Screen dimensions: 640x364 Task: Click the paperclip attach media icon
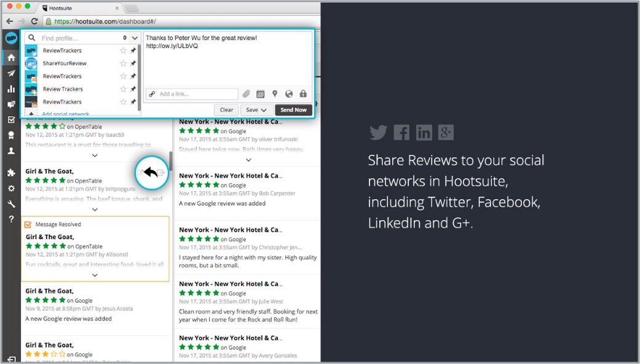pyautogui.click(x=246, y=94)
